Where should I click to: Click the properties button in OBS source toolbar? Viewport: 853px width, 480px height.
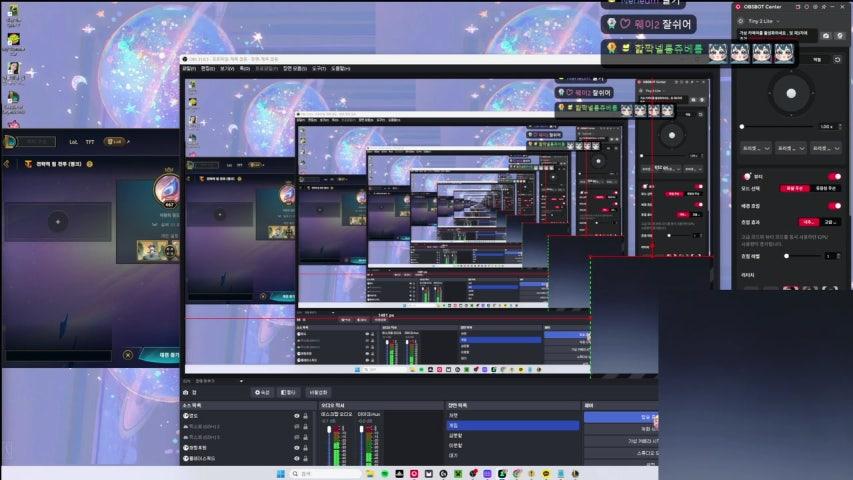click(263, 392)
